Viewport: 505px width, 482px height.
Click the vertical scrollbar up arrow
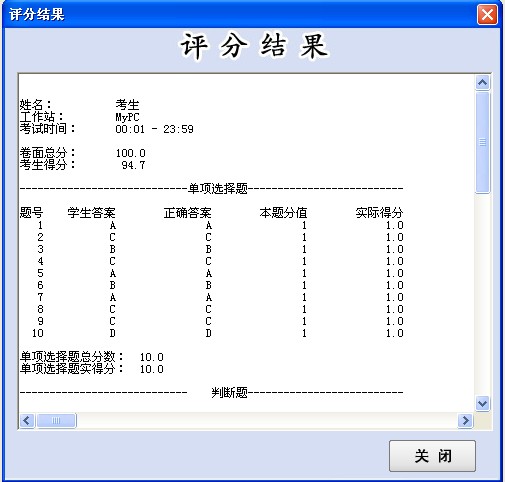pos(482,82)
